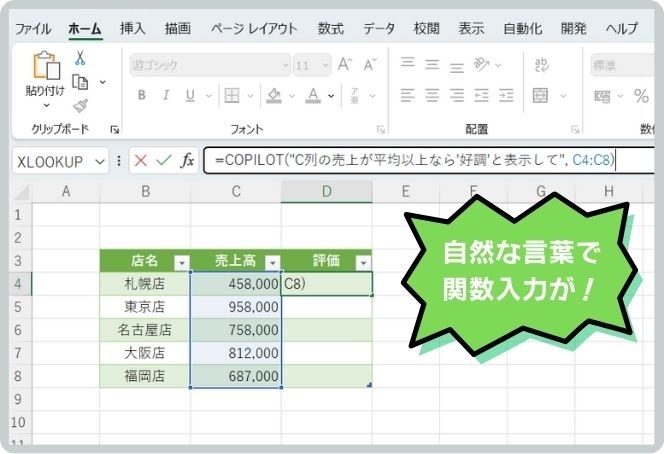Image resolution: width=664 pixels, height=454 pixels.
Task: Click the Format Painter brush icon
Action: 80,105
